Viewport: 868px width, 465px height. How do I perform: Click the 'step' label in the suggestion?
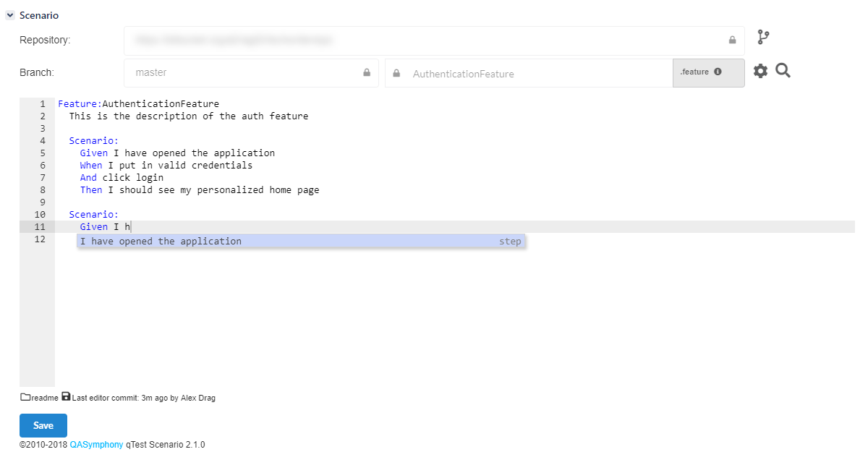[x=510, y=241]
